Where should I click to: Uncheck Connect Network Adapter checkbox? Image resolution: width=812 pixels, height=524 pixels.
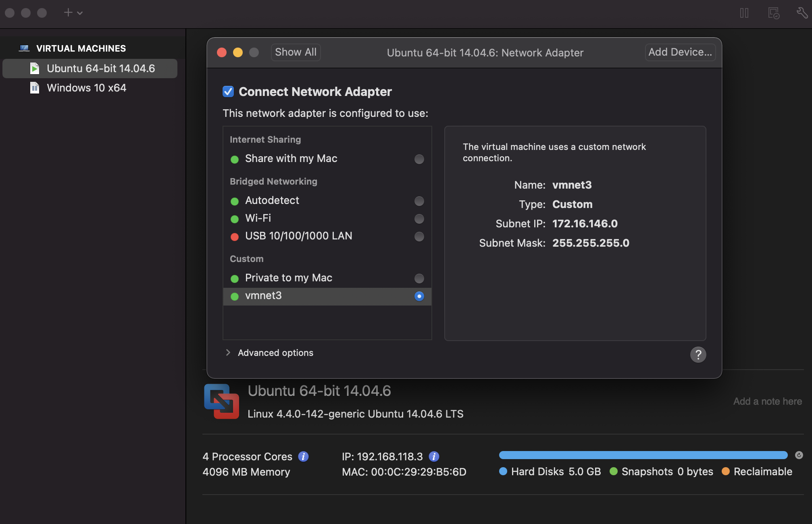pos(228,91)
